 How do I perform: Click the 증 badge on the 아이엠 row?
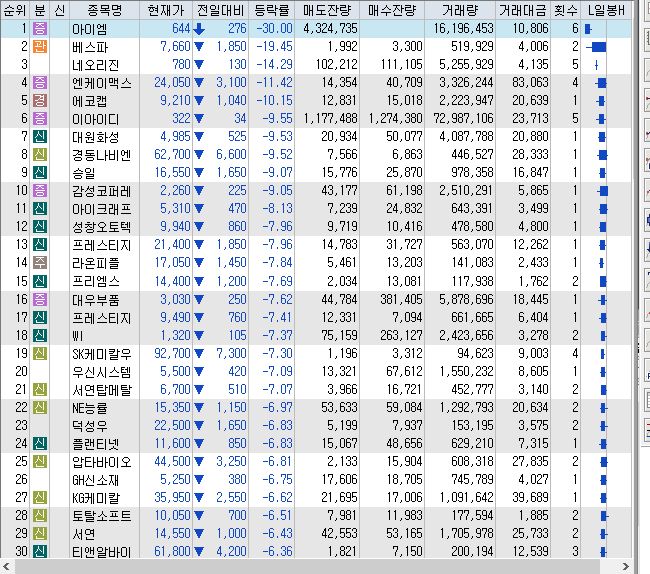[x=40, y=29]
